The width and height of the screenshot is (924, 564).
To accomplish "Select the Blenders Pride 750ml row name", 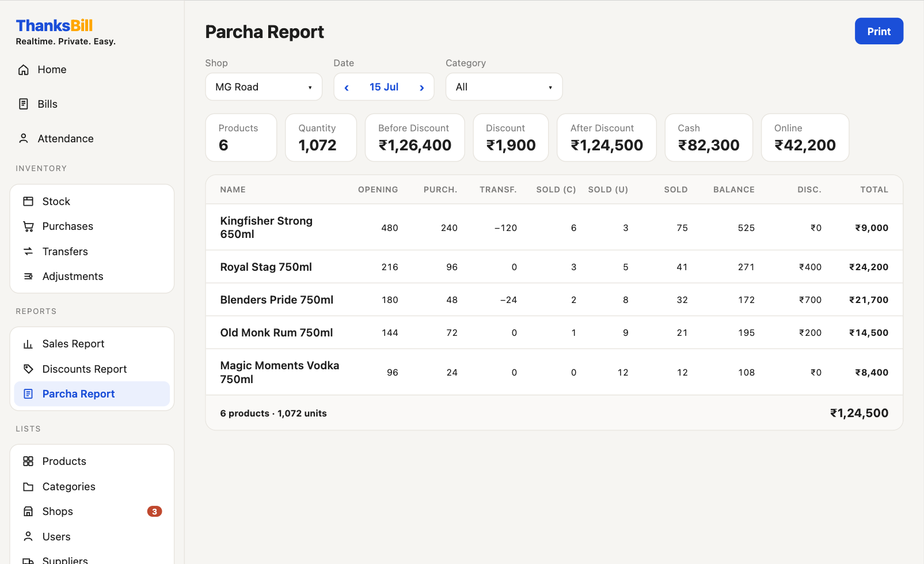I will tap(277, 300).
